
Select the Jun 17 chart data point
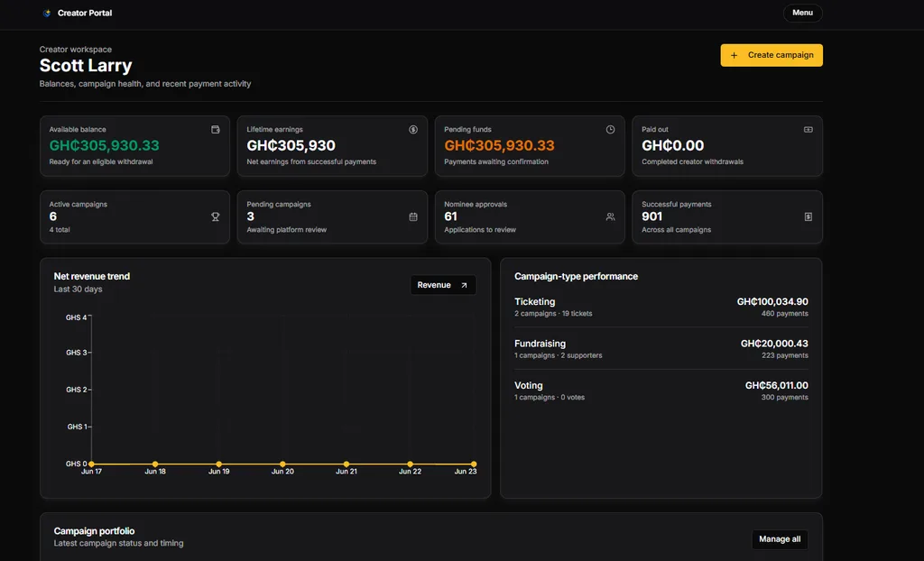pos(91,464)
